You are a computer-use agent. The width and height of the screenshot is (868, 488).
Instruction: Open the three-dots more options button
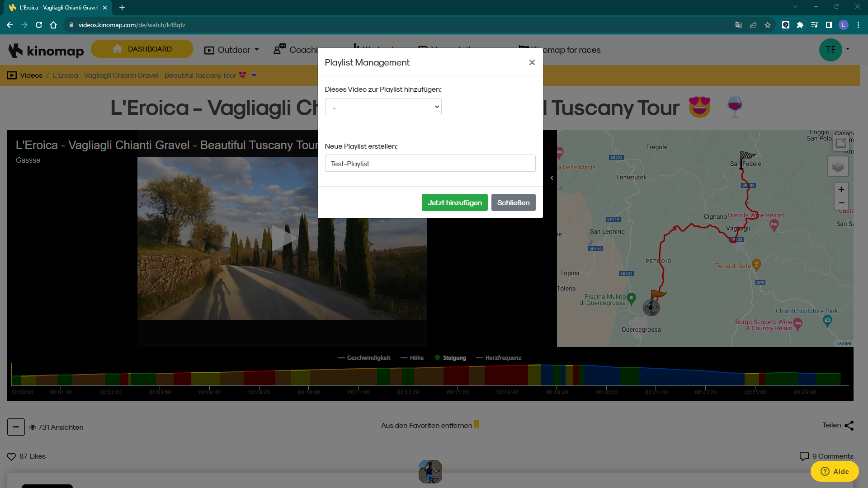16,427
